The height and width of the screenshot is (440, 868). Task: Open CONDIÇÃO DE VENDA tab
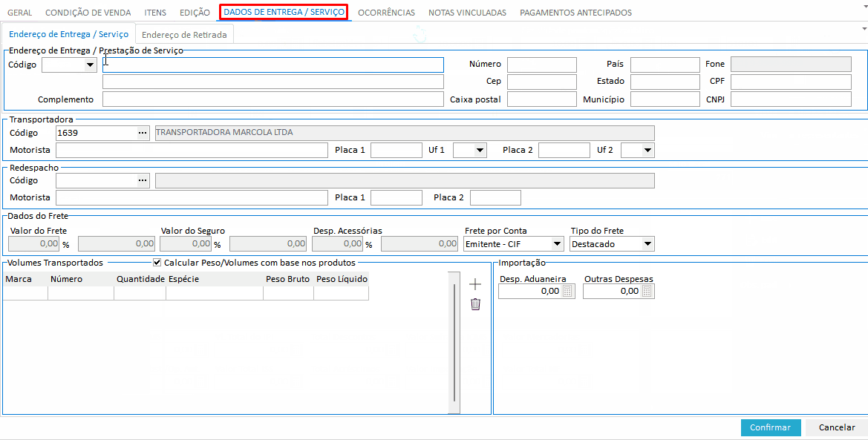pos(88,12)
